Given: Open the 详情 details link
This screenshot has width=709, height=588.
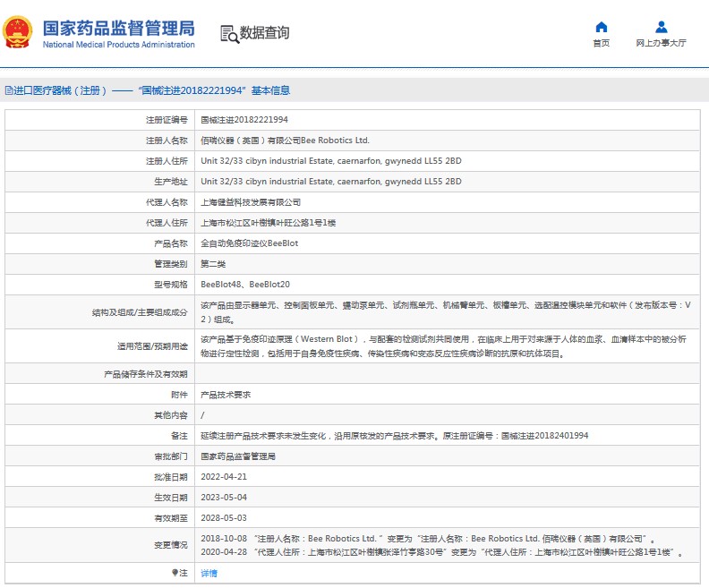Looking at the screenshot, I should (x=209, y=573).
